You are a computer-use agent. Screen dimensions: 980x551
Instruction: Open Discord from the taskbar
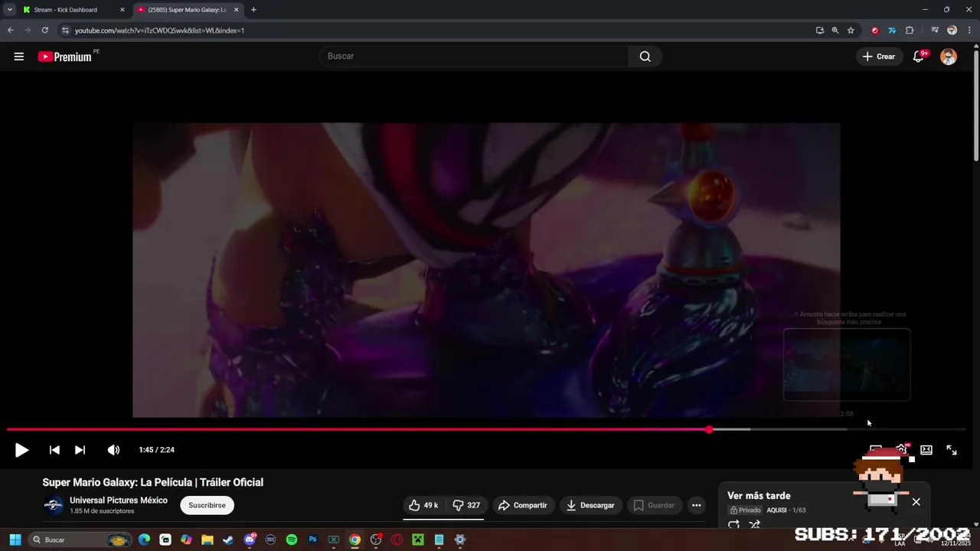(250, 540)
